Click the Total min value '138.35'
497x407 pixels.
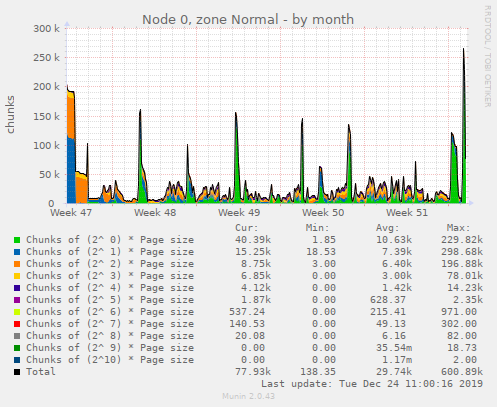pos(318,372)
